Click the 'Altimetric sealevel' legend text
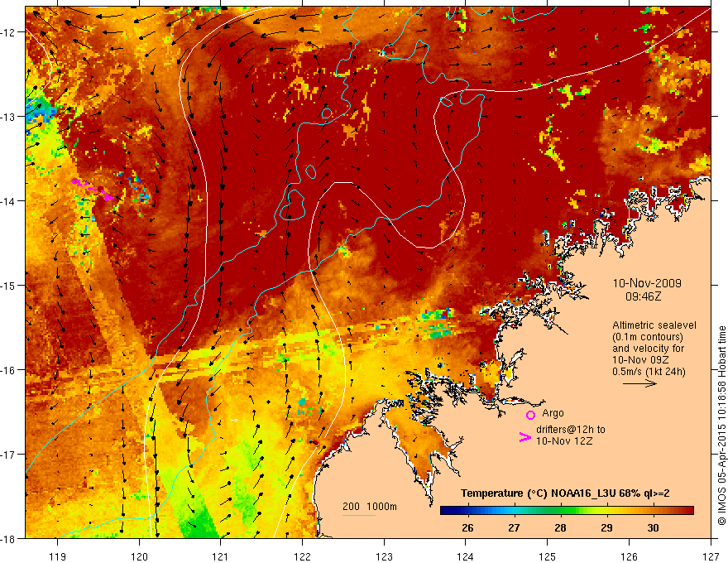 (654, 325)
